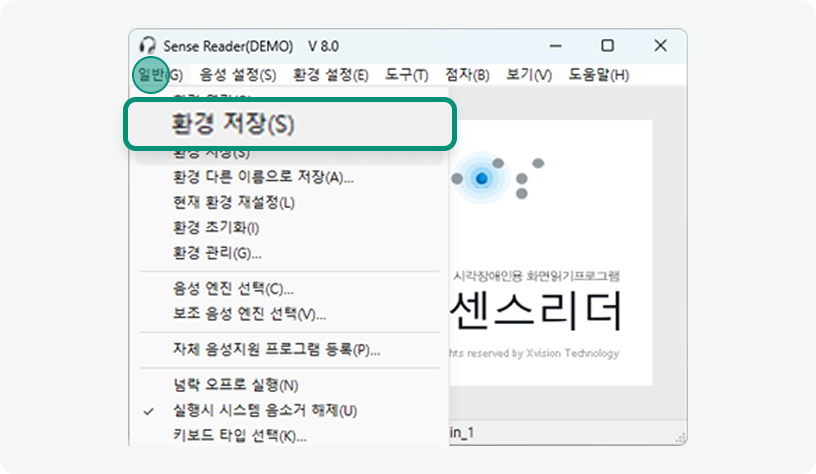Select 환경 초기화(I) menu entry
This screenshot has width=816, height=474.
pos(289,228)
